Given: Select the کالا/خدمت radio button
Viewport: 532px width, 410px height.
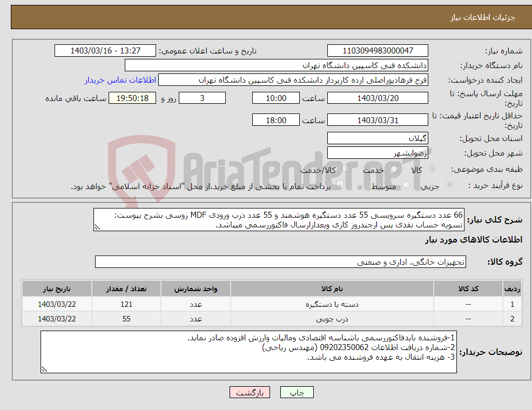Looking at the screenshot, I should 345,169.
